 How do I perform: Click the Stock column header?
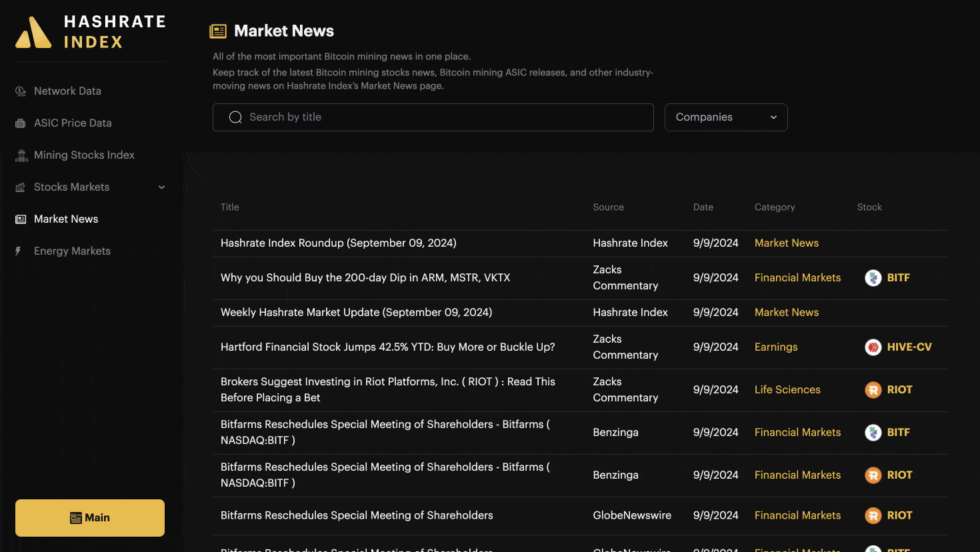869,207
